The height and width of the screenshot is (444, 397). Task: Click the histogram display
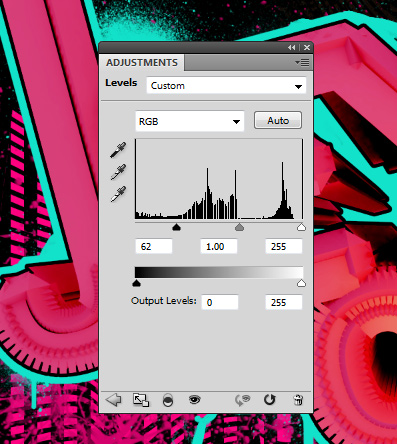tap(219, 179)
